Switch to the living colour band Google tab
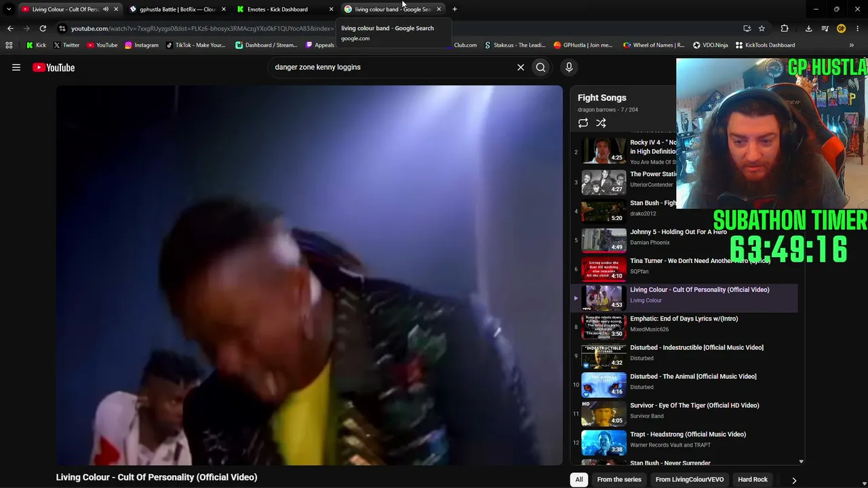Screen dimensions: 868x488 pyautogui.click(x=392, y=9)
